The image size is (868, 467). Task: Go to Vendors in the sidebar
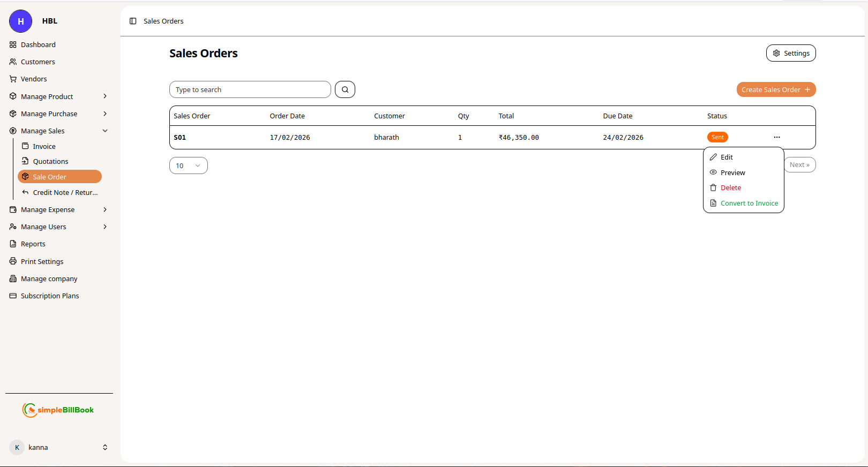[34, 79]
